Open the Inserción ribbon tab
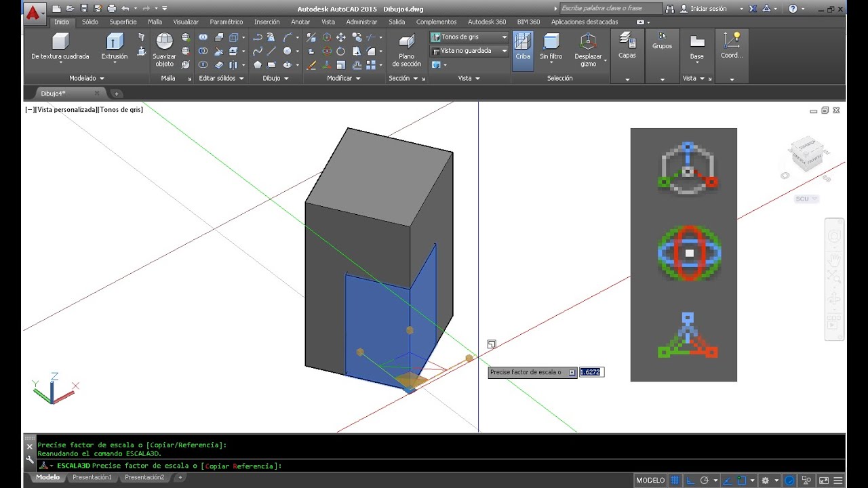This screenshot has height=488, width=868. (267, 22)
